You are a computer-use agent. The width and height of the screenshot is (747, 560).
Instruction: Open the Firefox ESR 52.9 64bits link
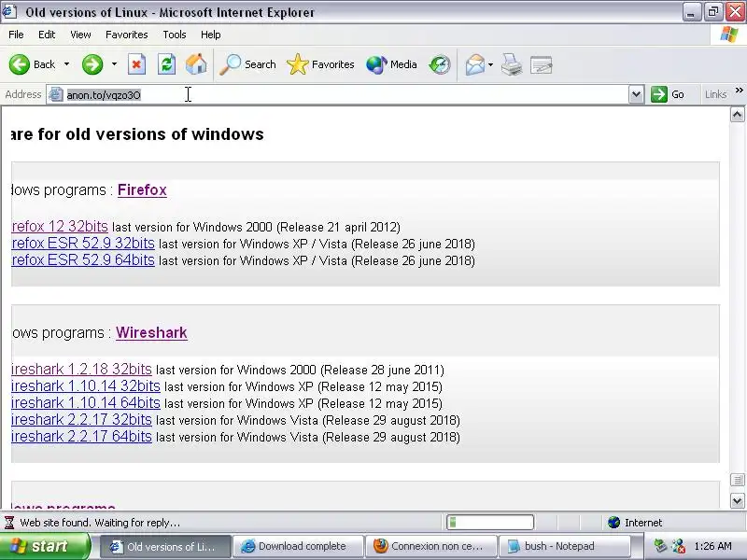(83, 260)
